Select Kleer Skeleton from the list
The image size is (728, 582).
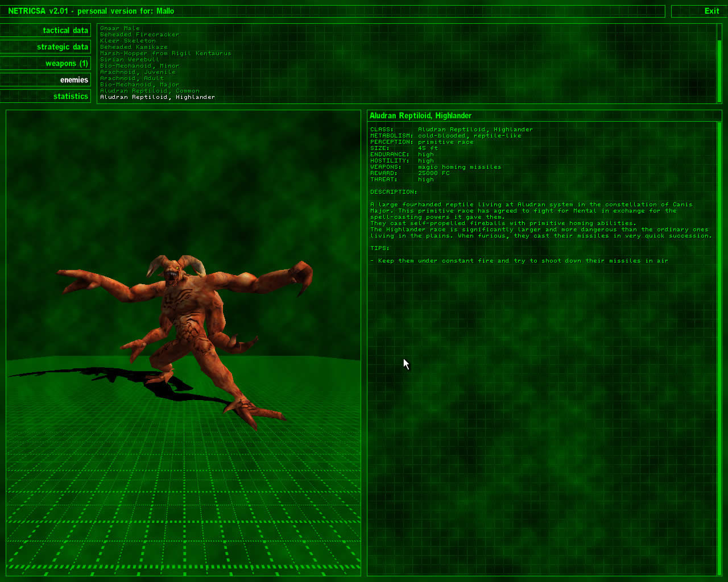click(127, 41)
